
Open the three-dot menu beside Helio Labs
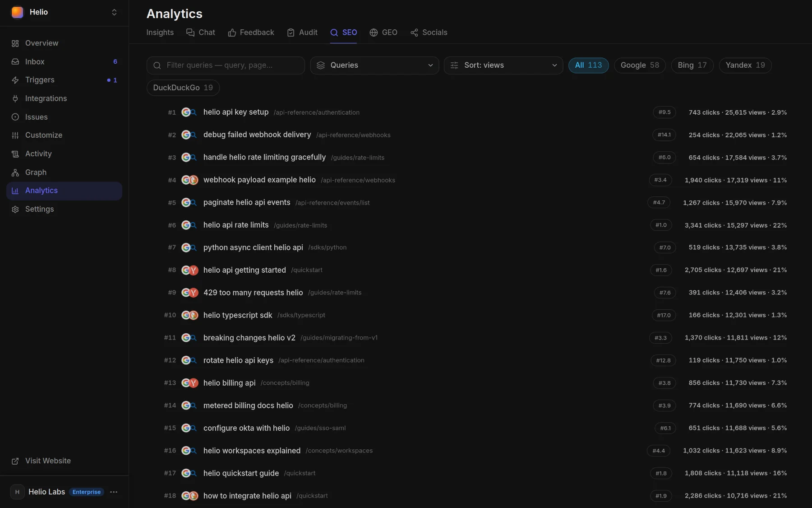point(114,492)
